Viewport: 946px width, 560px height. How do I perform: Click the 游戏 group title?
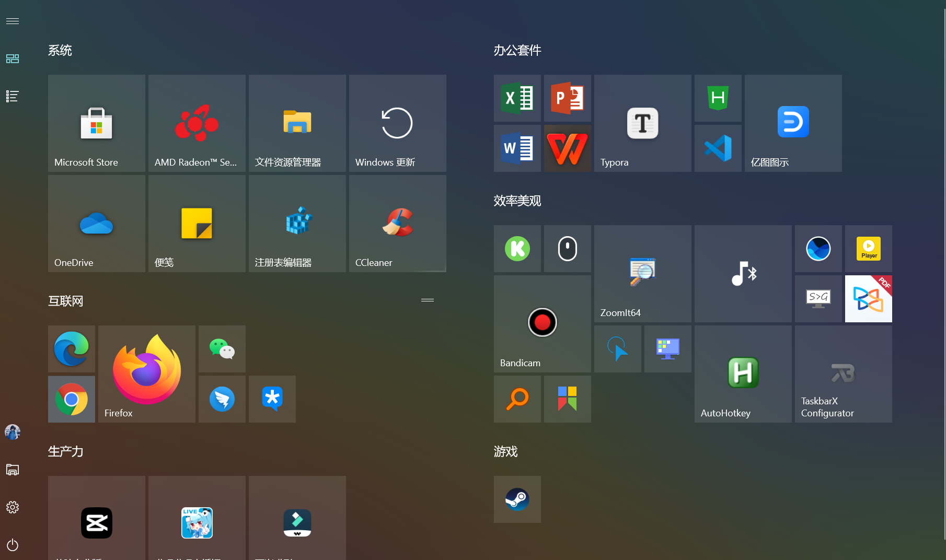tap(506, 451)
